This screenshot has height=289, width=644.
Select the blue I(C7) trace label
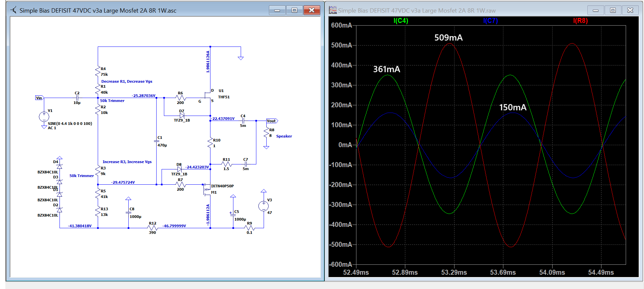tap(490, 21)
